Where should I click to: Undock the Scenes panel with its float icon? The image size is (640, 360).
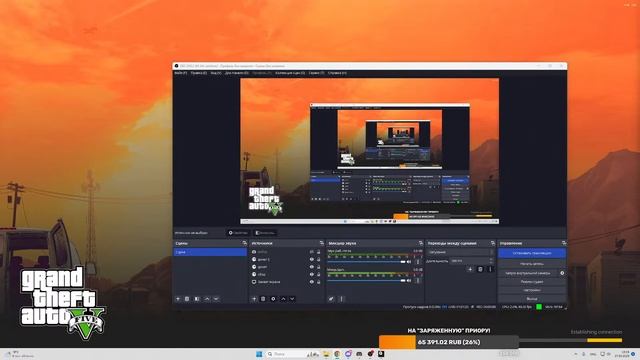point(244,243)
